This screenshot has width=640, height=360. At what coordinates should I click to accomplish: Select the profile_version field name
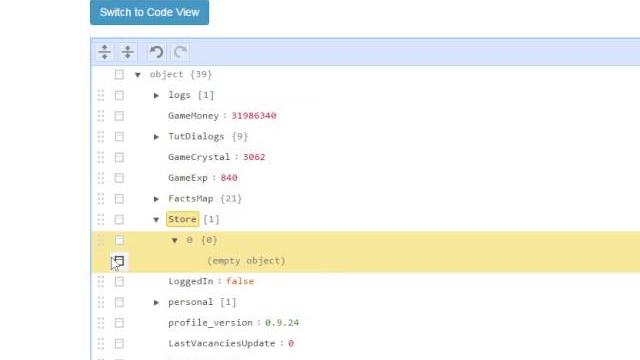(210, 323)
